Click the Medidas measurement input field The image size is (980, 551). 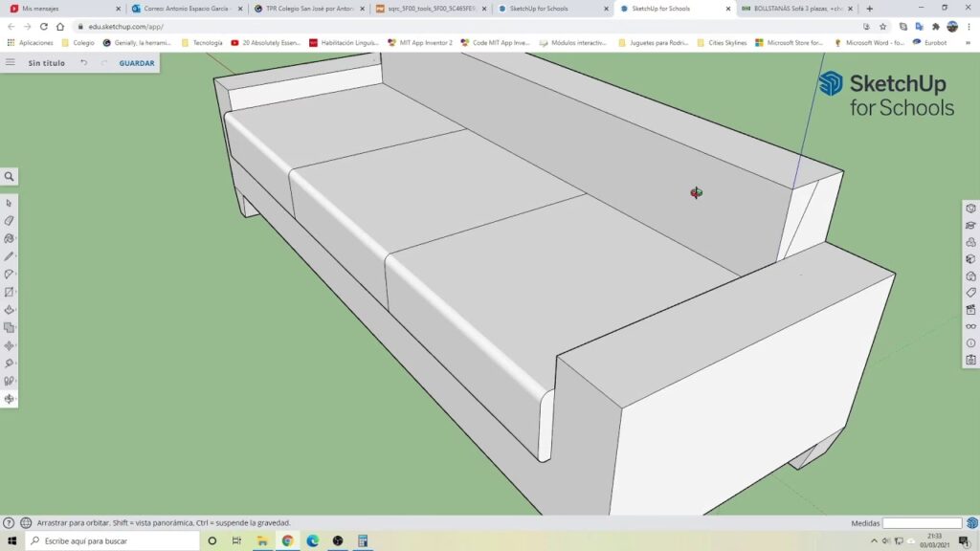(921, 523)
